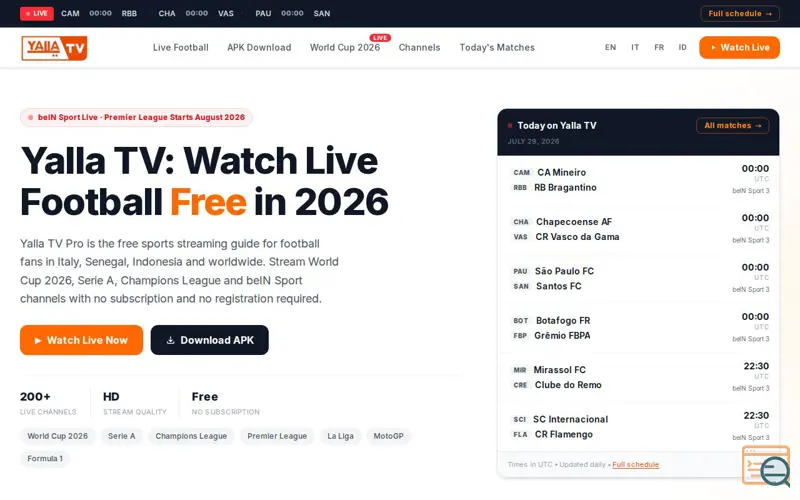Open the search document icon at bottom right
The height and width of the screenshot is (500, 800).
click(766, 465)
